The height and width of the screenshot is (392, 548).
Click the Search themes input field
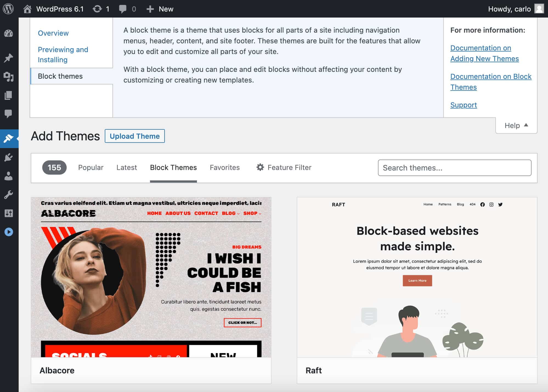pos(454,168)
